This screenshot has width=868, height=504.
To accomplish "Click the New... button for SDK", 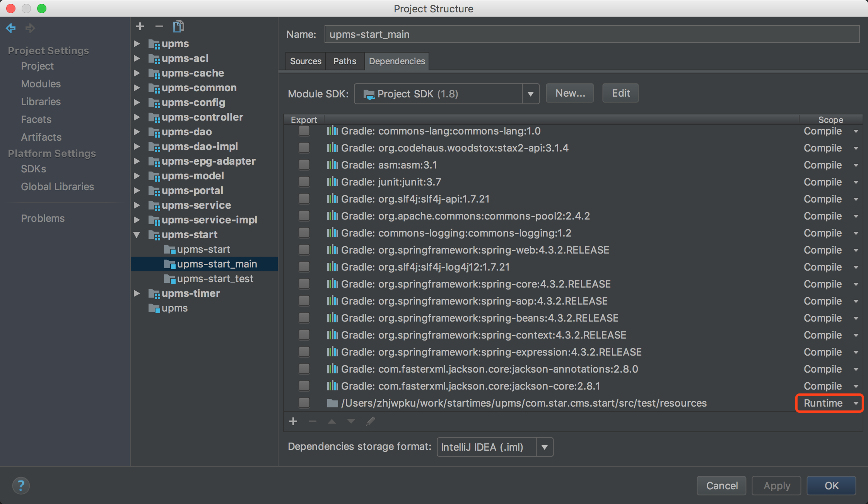I will coord(569,93).
